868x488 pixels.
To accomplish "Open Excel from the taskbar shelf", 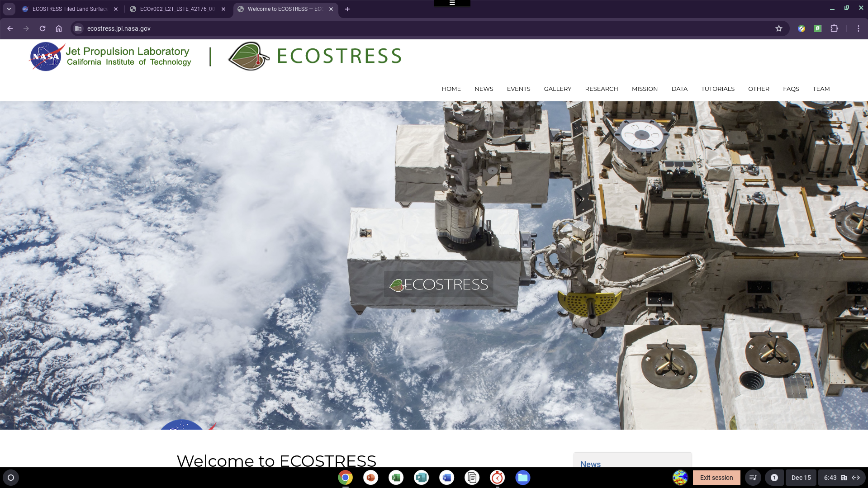I will point(396,478).
